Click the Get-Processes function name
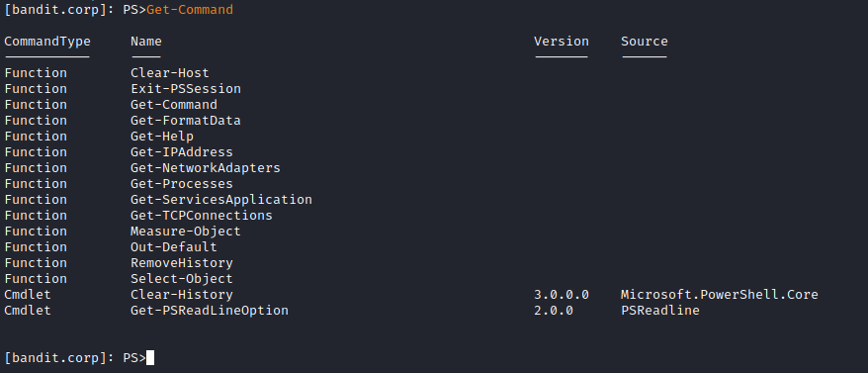Viewport: 868px width, 373px height. coord(182,183)
